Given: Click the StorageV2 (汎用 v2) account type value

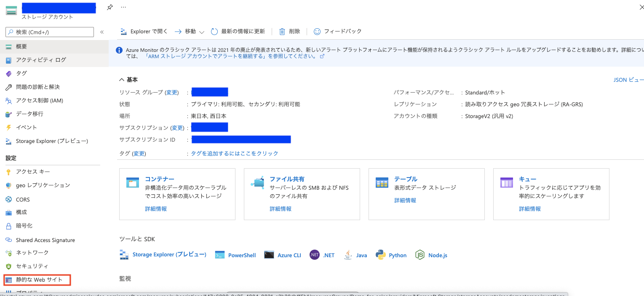Looking at the screenshot, I should (489, 116).
